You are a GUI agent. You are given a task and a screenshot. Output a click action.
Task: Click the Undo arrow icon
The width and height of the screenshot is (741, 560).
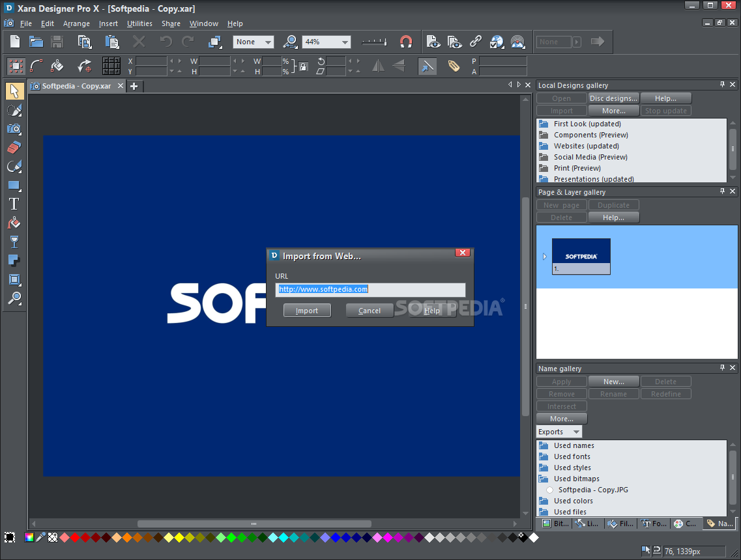pyautogui.click(x=166, y=42)
